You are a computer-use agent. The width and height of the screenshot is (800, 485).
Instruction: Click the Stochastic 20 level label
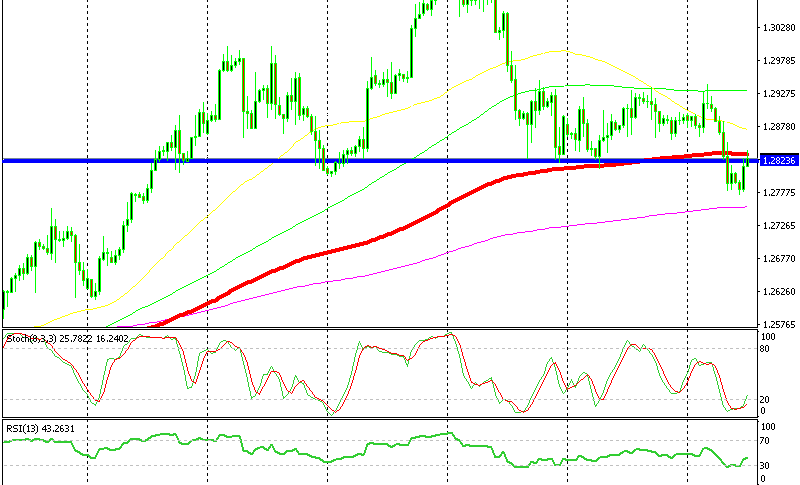coord(764,400)
